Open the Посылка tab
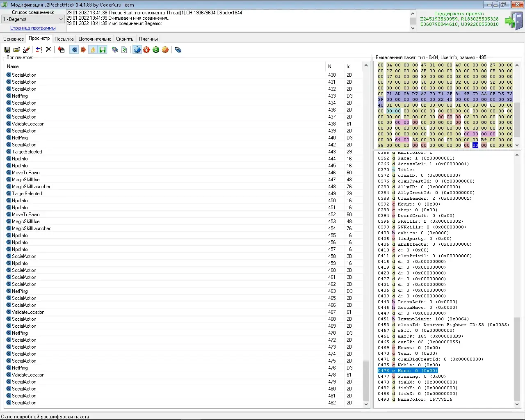 point(64,39)
